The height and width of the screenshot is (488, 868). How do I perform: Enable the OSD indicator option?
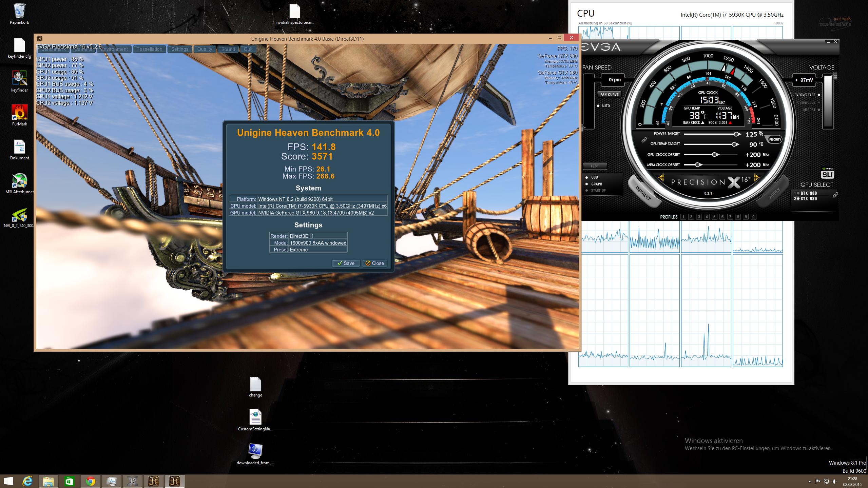click(x=587, y=177)
